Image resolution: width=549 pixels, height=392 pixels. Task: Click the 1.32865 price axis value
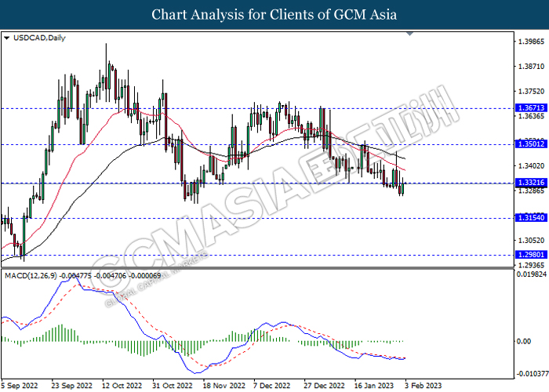pos(531,191)
